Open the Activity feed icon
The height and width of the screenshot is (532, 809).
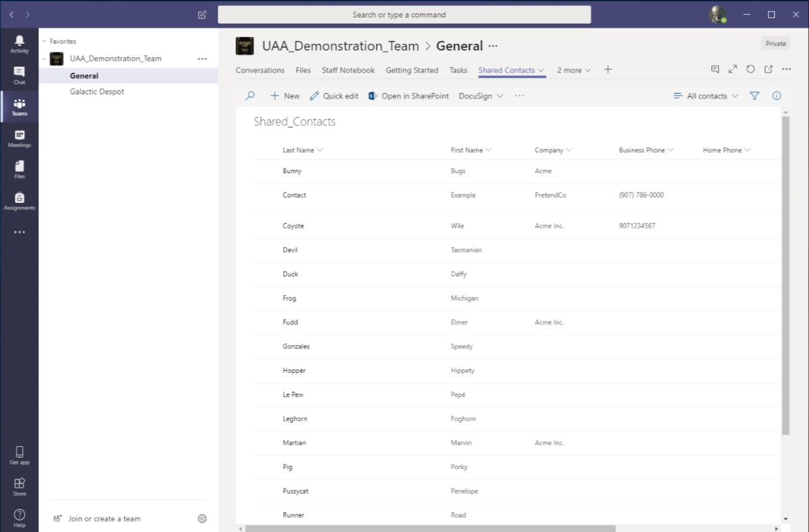tap(20, 44)
